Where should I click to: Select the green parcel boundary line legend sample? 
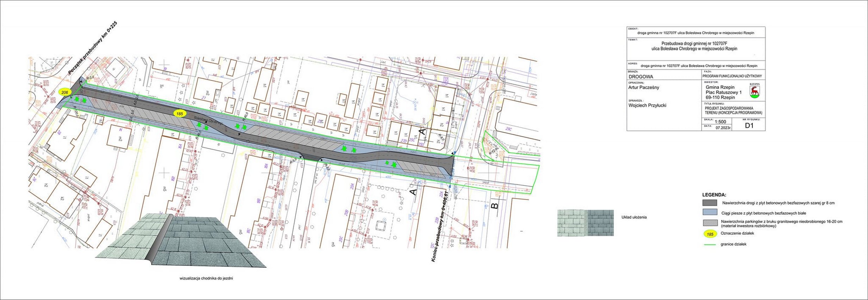coord(709,244)
